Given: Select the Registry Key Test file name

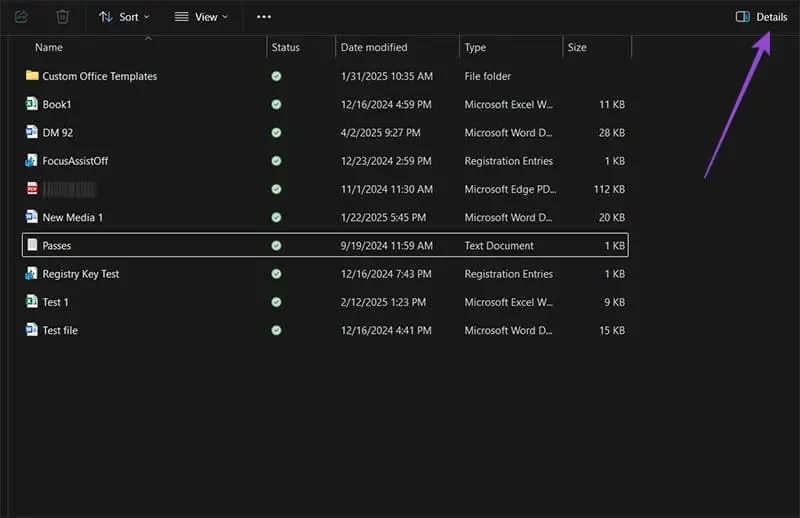Looking at the screenshot, I should (x=81, y=274).
